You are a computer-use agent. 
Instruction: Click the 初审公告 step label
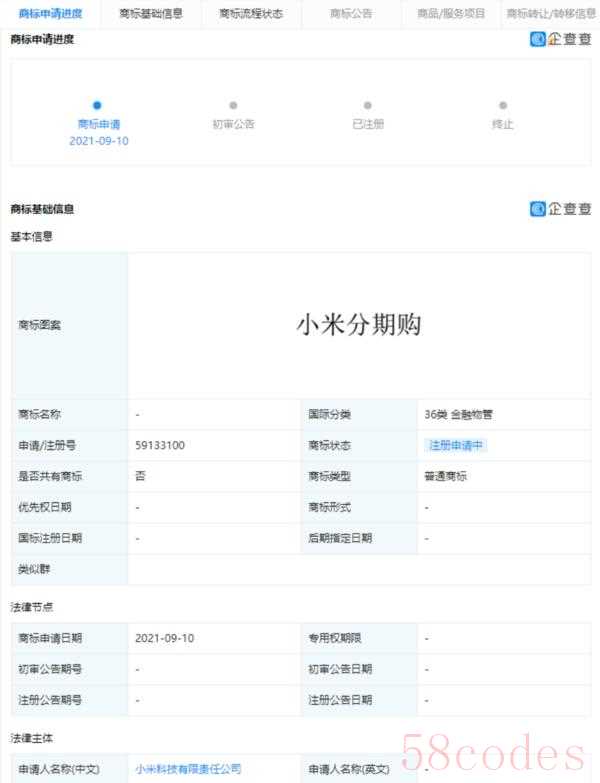click(234, 124)
